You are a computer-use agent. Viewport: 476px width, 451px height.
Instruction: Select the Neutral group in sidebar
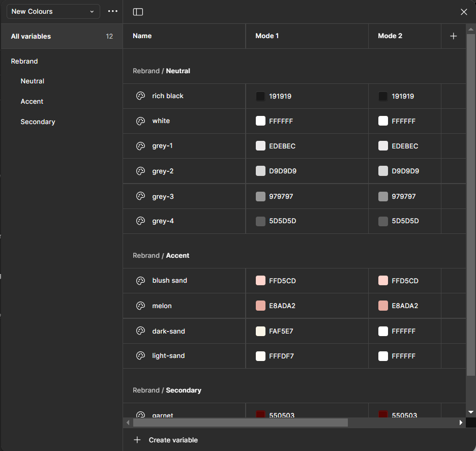click(x=33, y=81)
